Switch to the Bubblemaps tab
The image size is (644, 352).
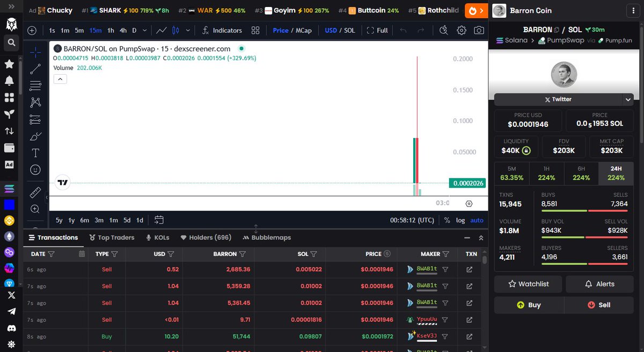coord(267,238)
